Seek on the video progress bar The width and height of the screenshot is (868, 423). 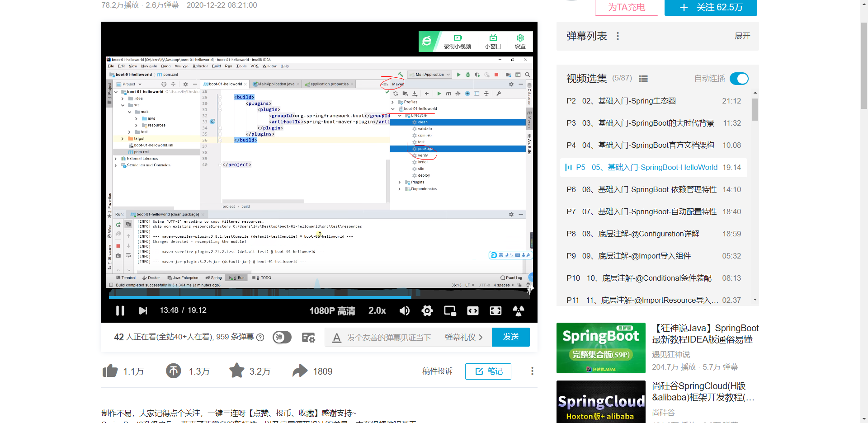[x=319, y=297]
